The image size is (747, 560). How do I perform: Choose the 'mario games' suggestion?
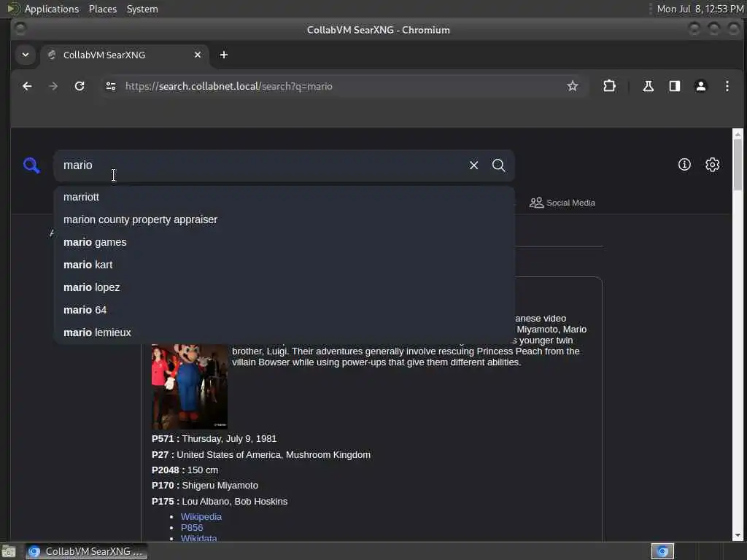(285, 242)
